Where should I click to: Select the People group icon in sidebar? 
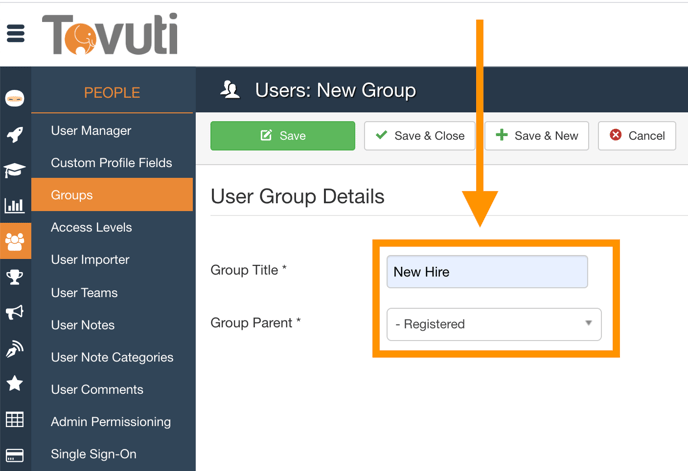(x=15, y=241)
